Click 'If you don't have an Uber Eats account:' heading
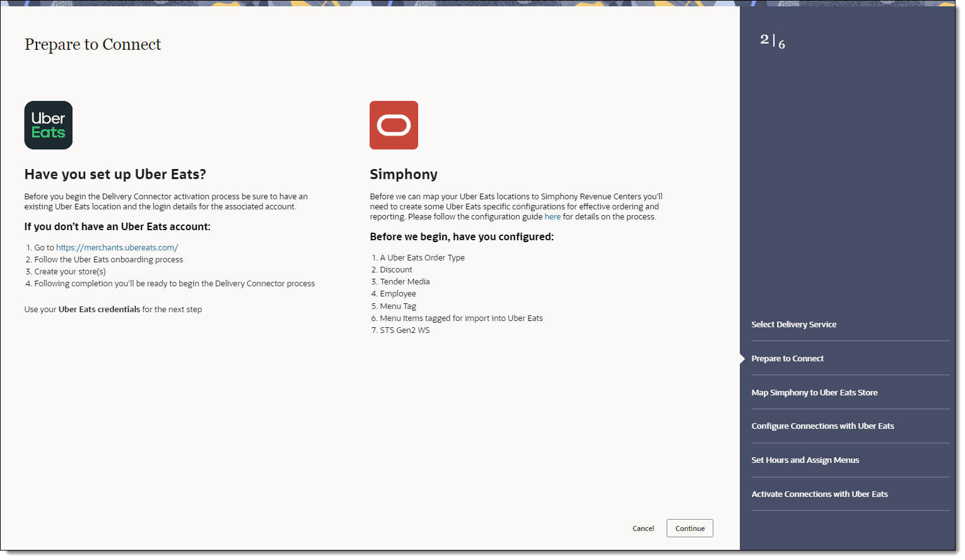965x560 pixels. 117,227
